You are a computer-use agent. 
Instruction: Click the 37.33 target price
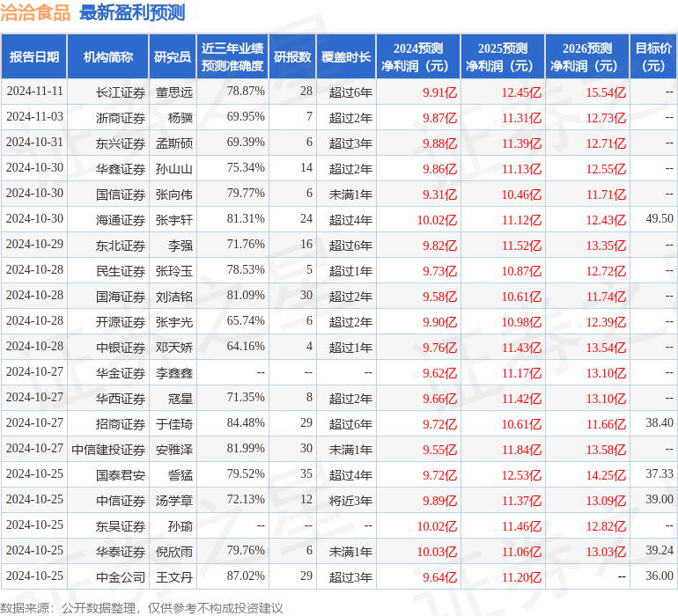coord(660,473)
